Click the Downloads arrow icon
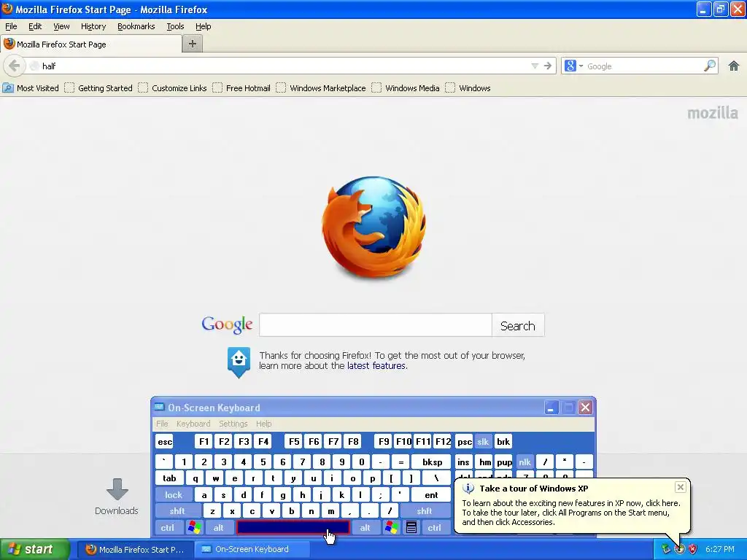Viewport: 747px width, 560px height. [x=117, y=489]
